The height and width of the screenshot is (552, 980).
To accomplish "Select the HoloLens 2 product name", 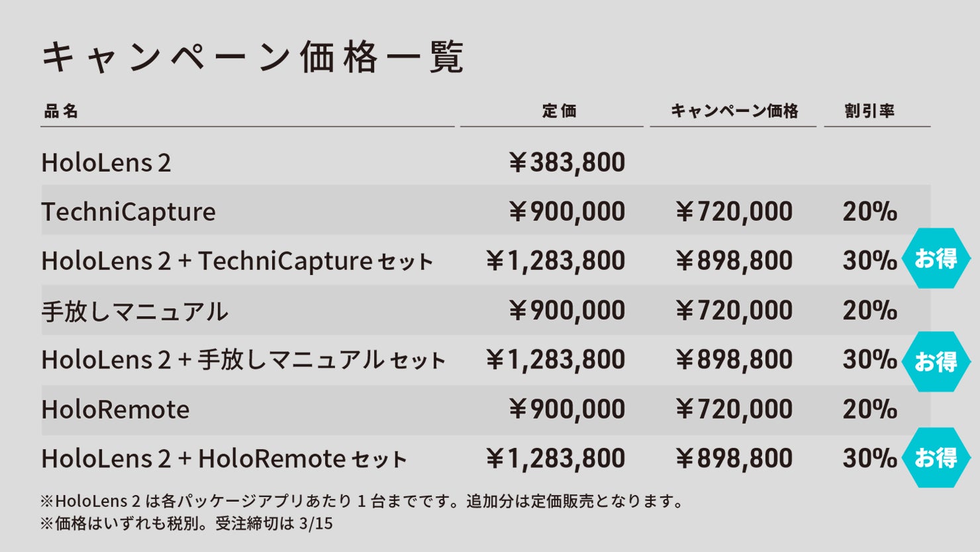I will 106,163.
